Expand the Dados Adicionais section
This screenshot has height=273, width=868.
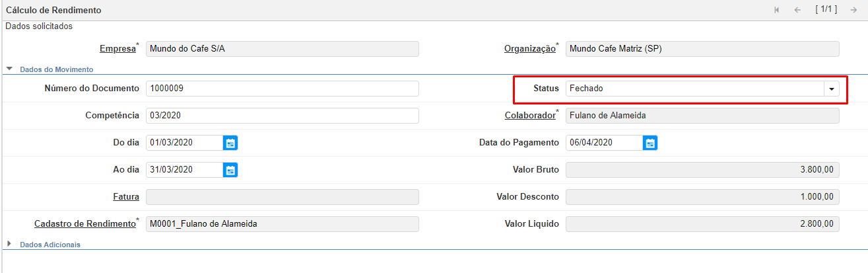[x=10, y=244]
